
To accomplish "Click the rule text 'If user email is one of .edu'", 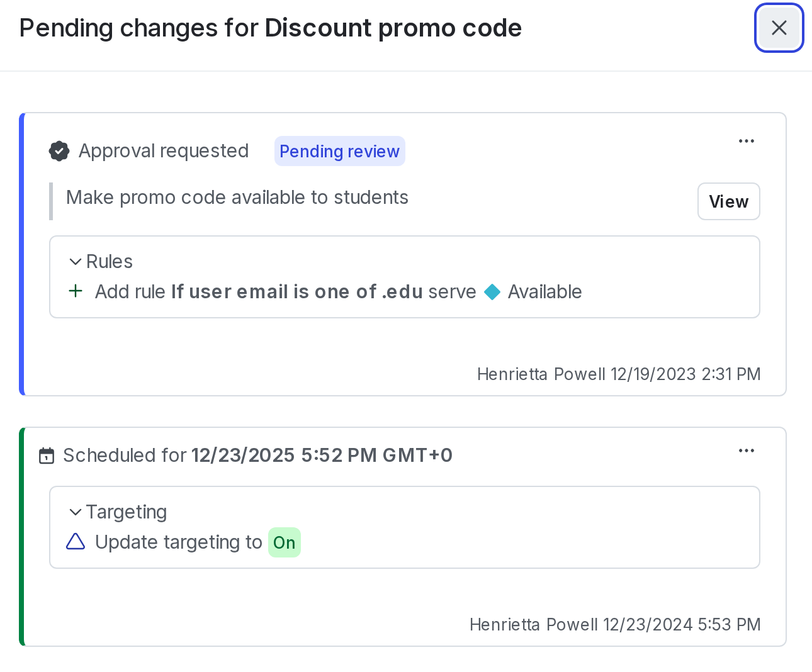I will point(297,292).
